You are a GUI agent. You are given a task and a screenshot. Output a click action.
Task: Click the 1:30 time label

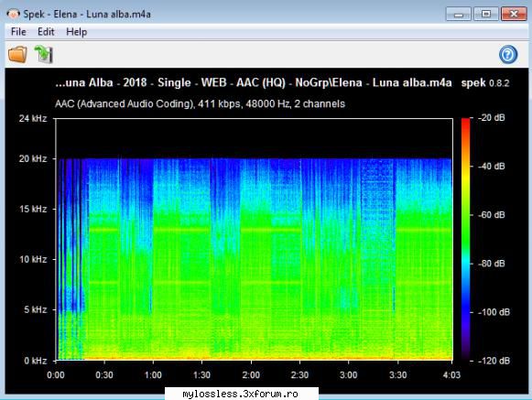pos(201,375)
